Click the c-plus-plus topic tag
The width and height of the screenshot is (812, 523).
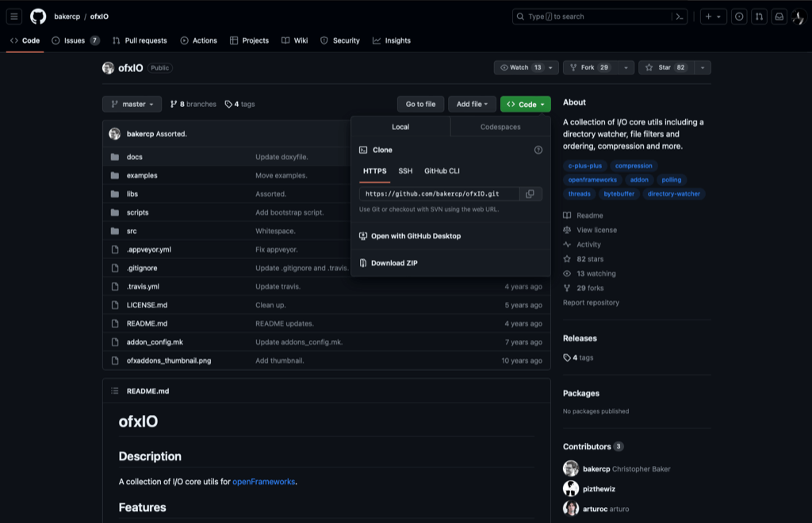[x=584, y=166]
